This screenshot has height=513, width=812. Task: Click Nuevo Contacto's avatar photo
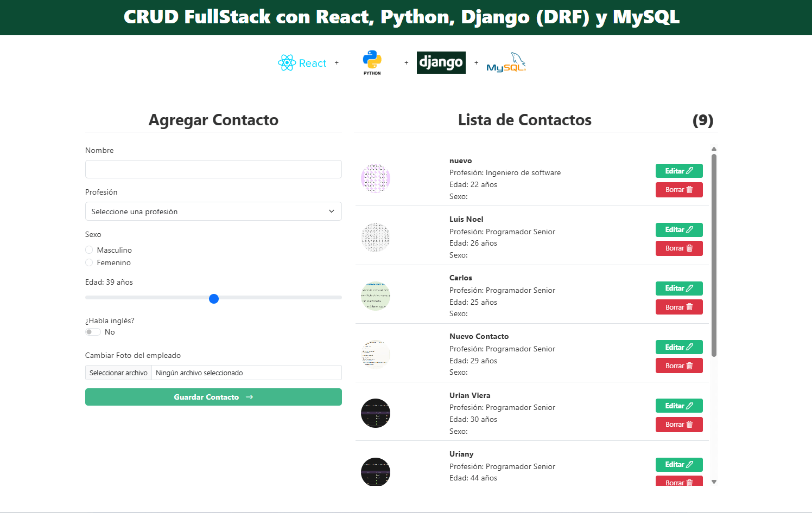coord(376,355)
